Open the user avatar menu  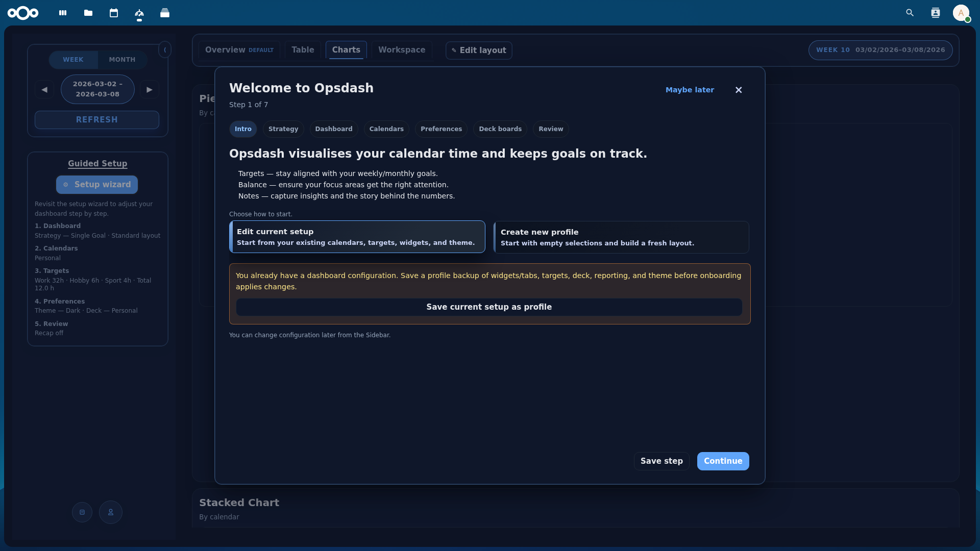(961, 13)
